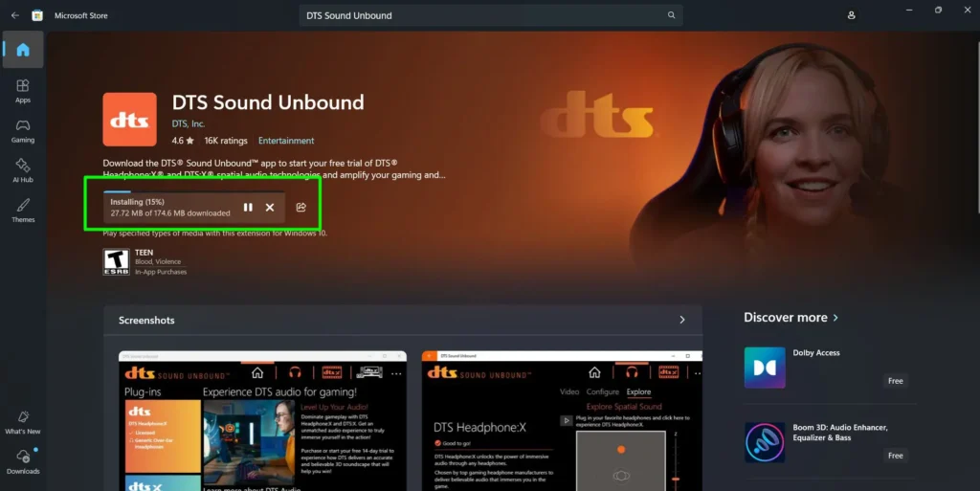Cancel the download with the X button
Viewport: 980px width, 491px height.
pos(270,208)
